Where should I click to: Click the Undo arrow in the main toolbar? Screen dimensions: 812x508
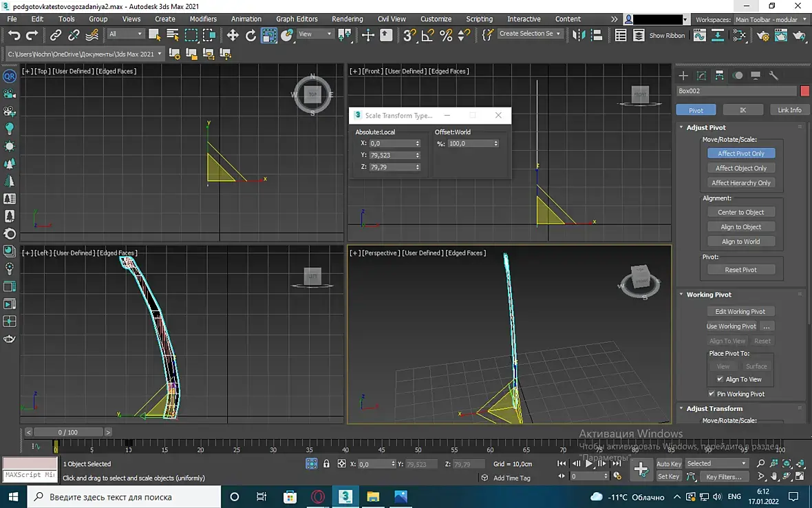(14, 35)
